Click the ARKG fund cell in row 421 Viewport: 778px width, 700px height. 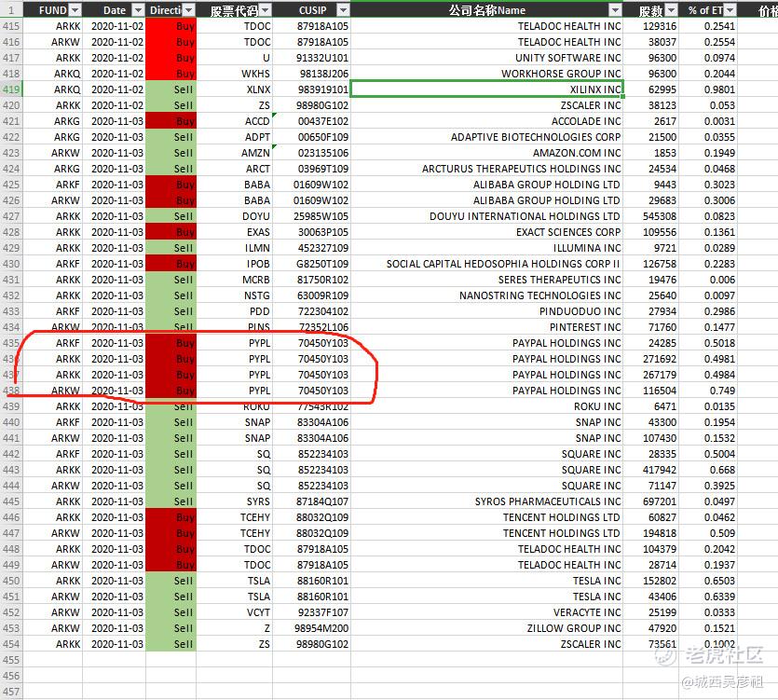pos(52,121)
